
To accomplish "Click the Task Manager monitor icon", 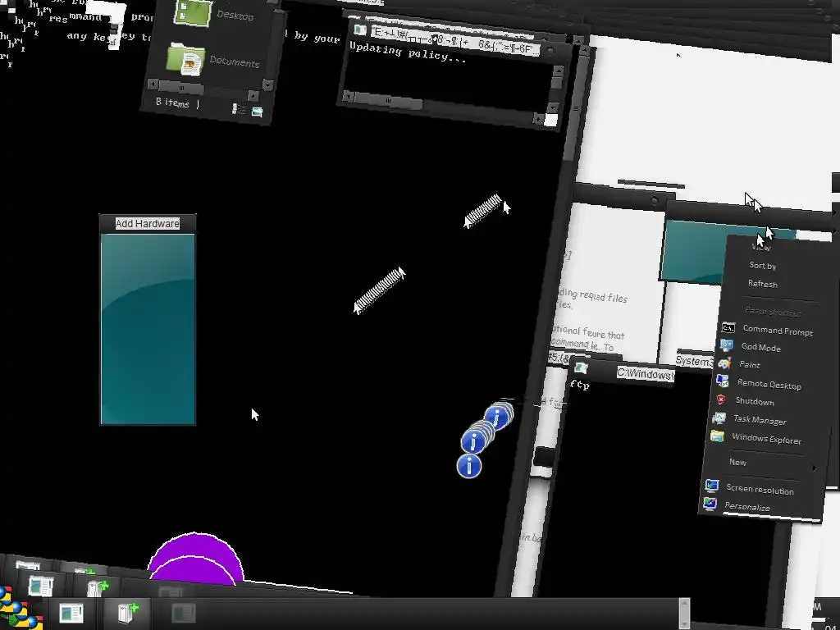I will click(x=719, y=418).
